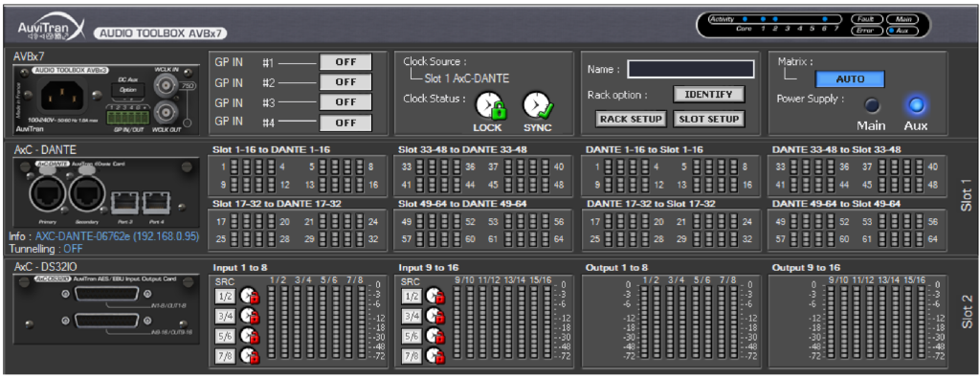Viewport: 980px width, 378px height.
Task: Toggle SRC 5/6 in Input 9 to 16
Action: 412,336
